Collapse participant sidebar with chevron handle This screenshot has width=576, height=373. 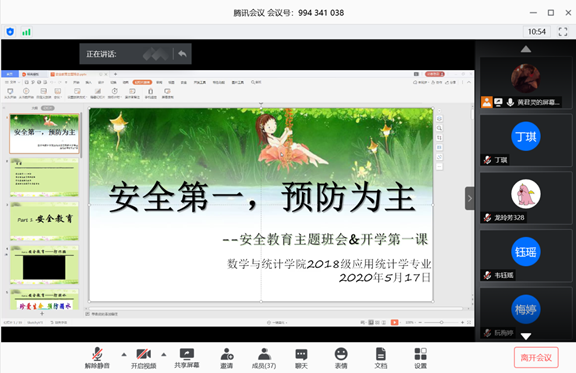[469, 198]
